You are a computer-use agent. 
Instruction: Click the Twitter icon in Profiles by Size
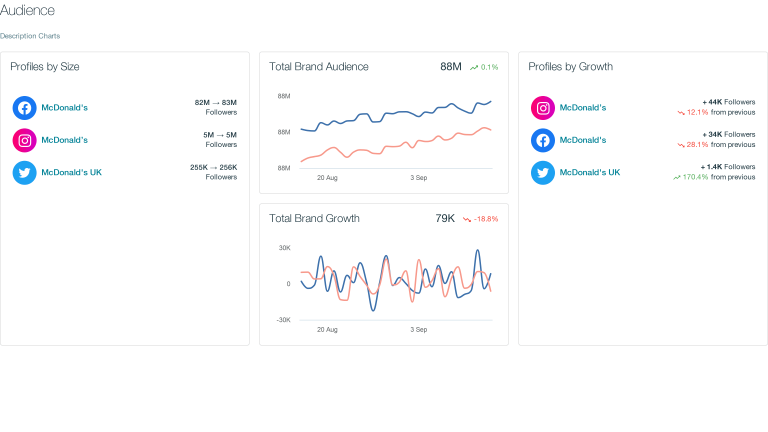point(25,173)
